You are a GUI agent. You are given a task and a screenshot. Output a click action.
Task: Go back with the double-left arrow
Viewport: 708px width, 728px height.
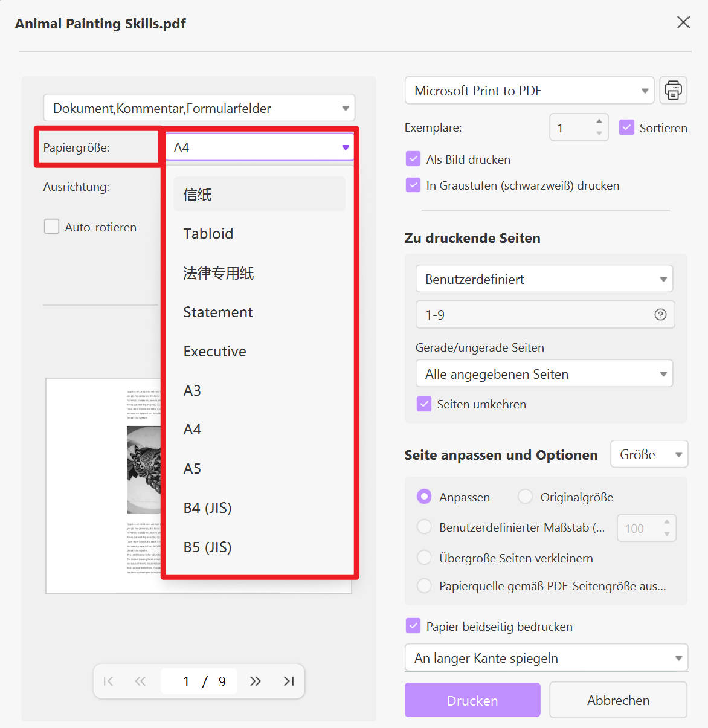140,681
